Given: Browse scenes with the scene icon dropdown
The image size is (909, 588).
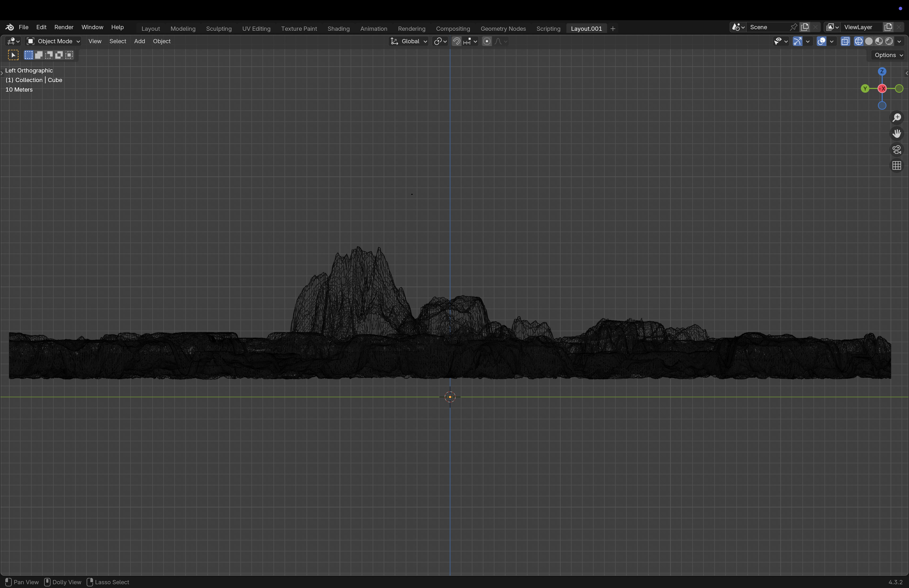Looking at the screenshot, I should click(x=738, y=27).
